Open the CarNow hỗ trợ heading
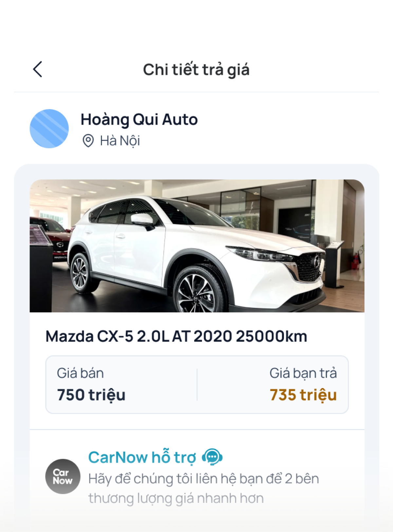 point(142,457)
